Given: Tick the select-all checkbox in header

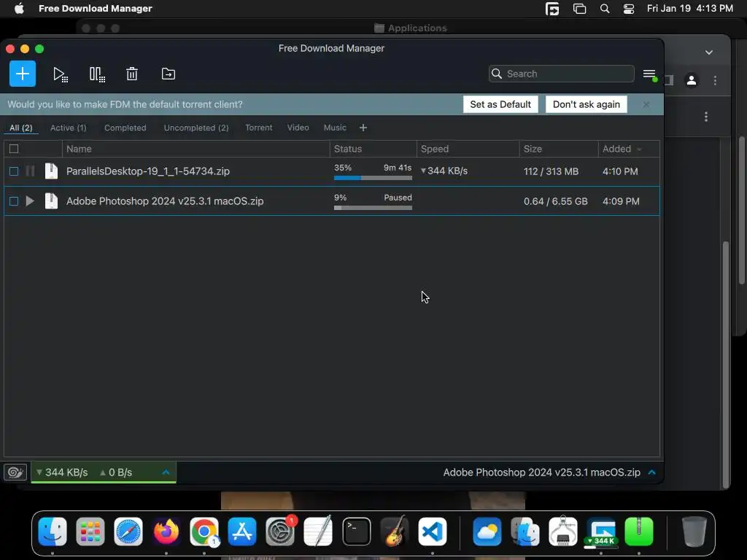Looking at the screenshot, I should tap(14, 149).
